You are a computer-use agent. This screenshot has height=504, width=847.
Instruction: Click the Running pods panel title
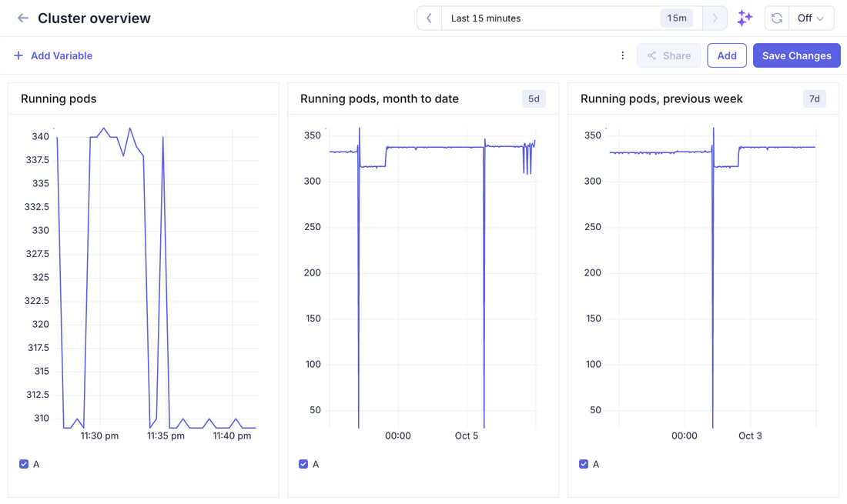coord(59,98)
